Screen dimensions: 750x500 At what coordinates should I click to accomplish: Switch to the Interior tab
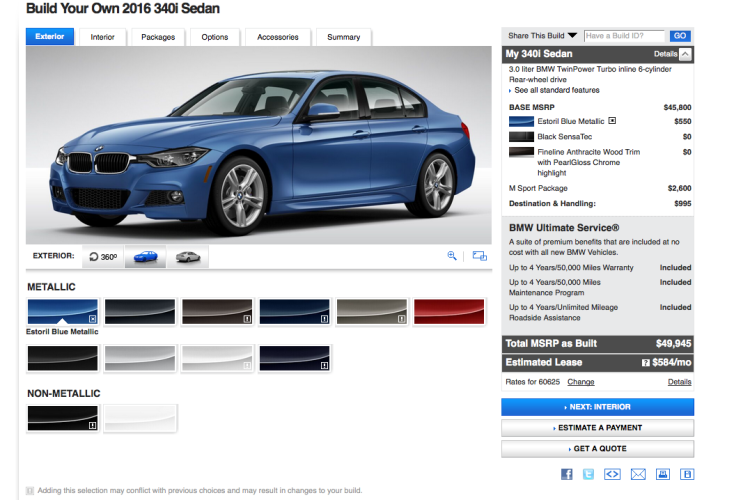pyautogui.click(x=102, y=37)
